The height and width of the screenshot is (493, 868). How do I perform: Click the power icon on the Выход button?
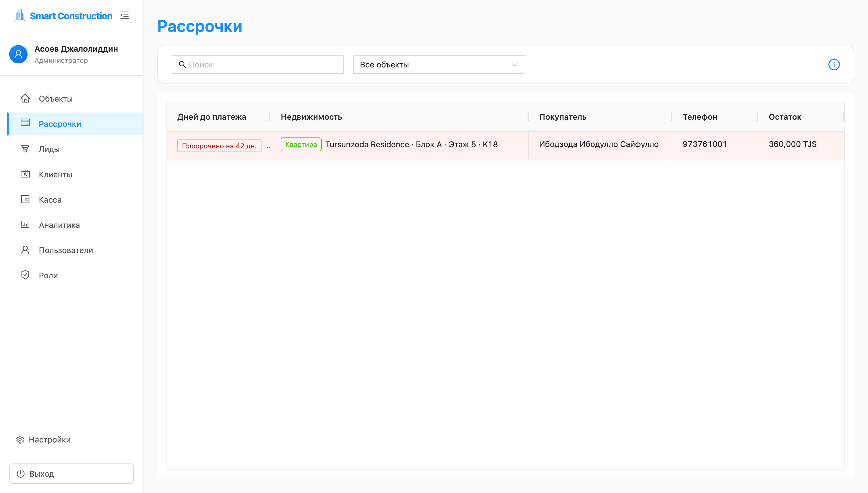(x=21, y=473)
